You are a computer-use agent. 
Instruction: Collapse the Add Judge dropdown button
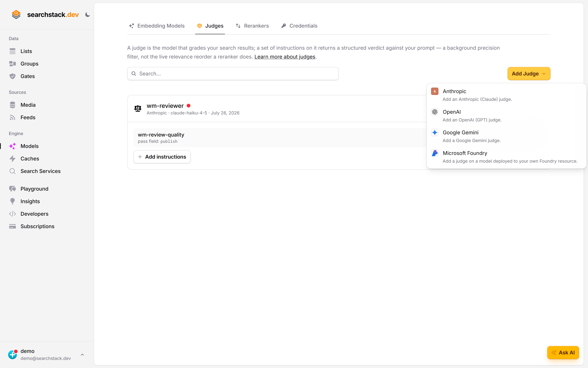coord(529,73)
